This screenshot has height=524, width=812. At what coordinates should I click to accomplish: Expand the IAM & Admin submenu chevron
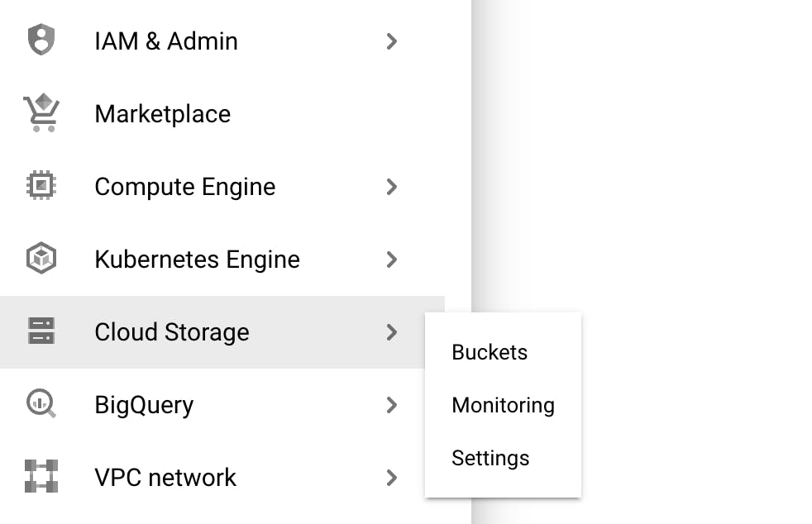(392, 40)
